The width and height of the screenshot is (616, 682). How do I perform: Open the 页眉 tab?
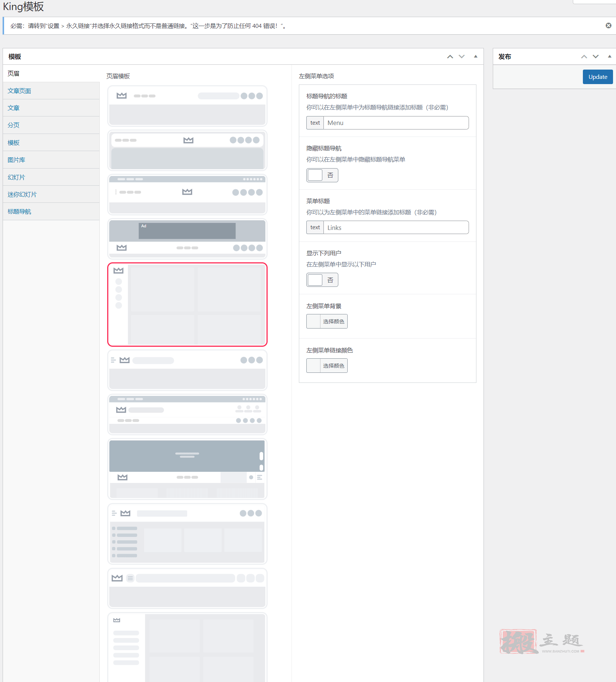pos(51,74)
